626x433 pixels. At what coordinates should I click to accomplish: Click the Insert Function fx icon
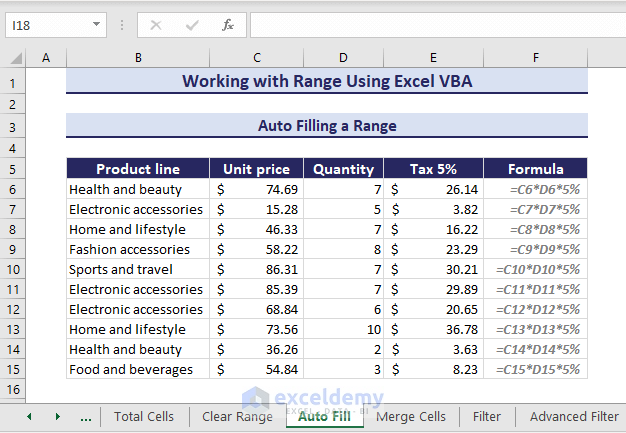coord(228,25)
